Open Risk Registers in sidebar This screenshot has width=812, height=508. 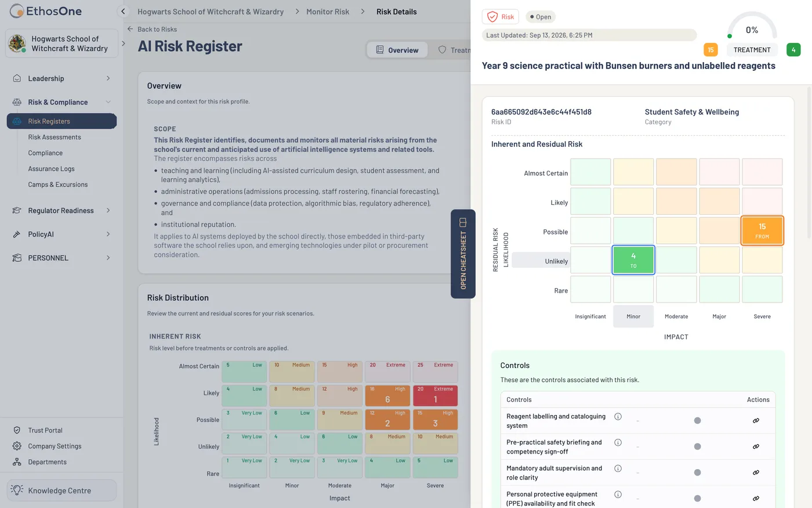pyautogui.click(x=61, y=121)
